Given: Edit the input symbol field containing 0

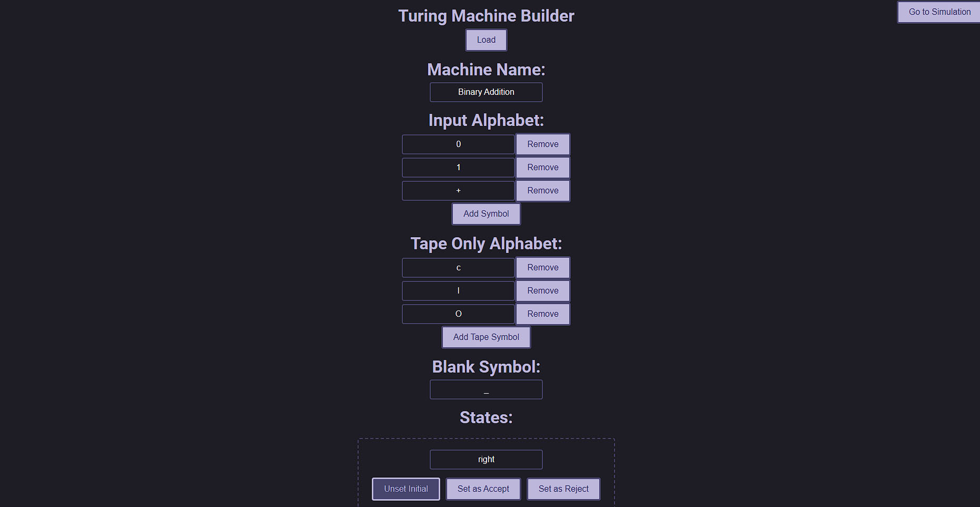Looking at the screenshot, I should (458, 144).
